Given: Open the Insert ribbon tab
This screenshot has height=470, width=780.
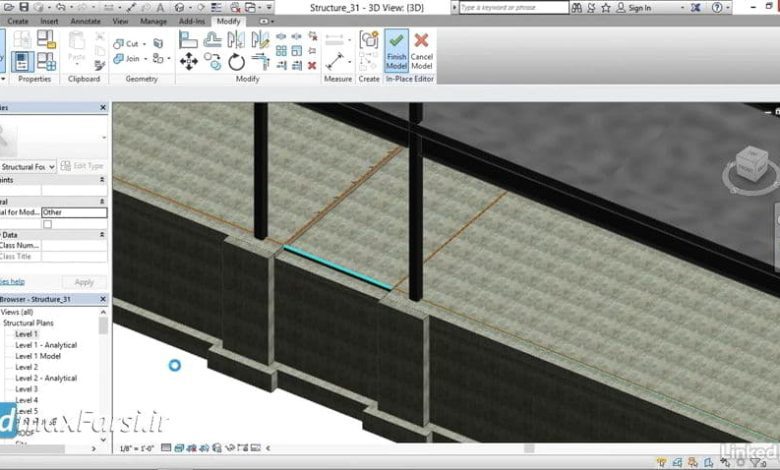Looking at the screenshot, I should pos(49,21).
